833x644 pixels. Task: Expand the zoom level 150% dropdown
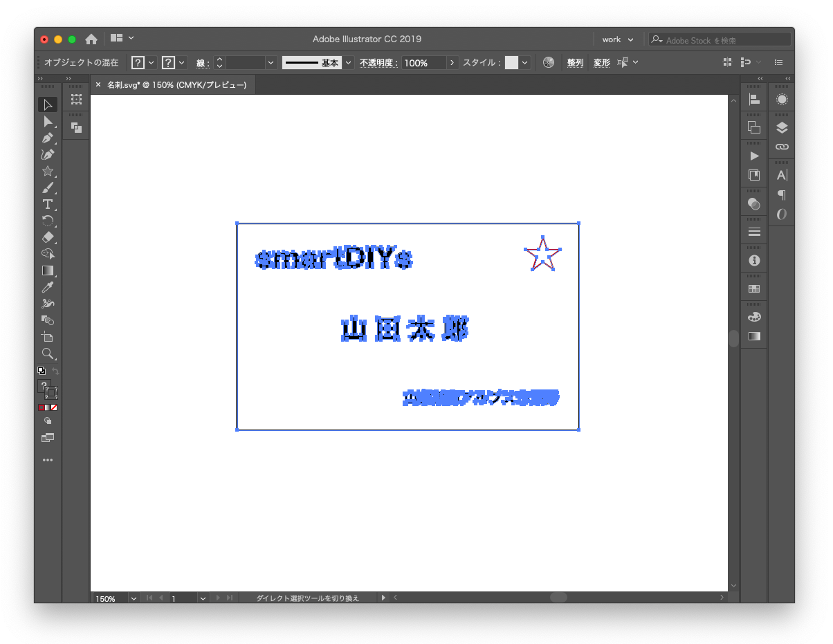133,598
